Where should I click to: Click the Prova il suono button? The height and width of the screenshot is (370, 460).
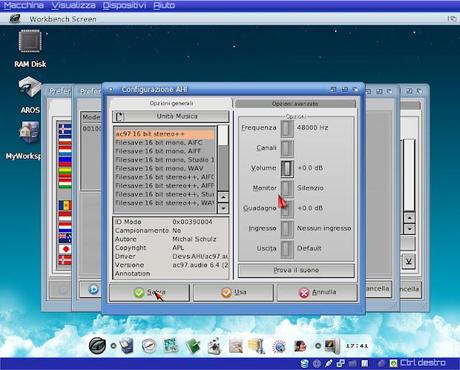click(x=296, y=270)
